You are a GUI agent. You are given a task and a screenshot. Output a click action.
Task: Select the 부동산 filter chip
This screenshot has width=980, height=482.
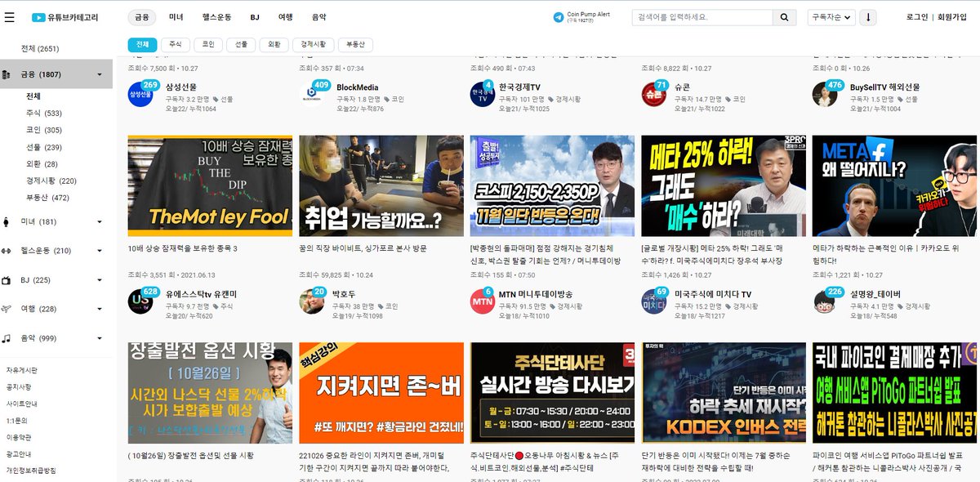pos(356,45)
